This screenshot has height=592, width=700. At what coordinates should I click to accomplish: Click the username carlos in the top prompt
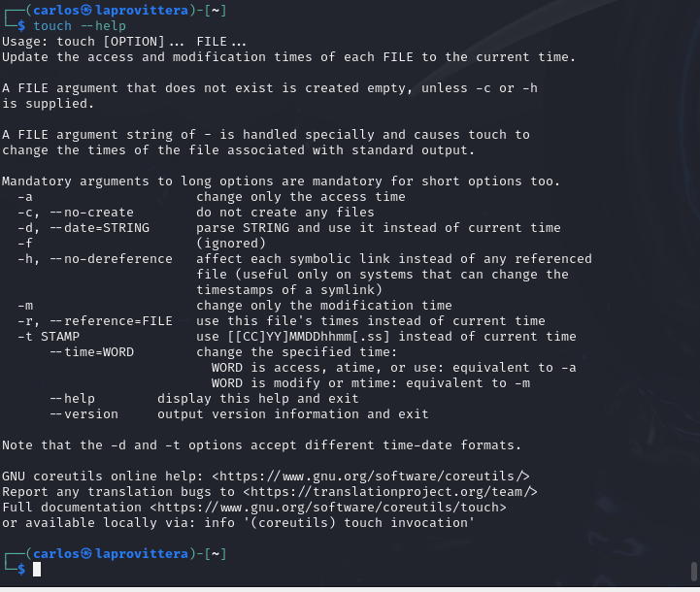(56, 11)
